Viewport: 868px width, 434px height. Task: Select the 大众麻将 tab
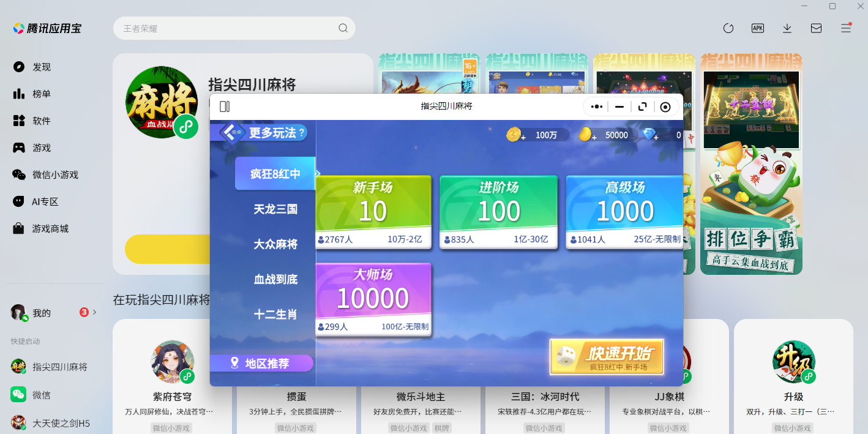[x=275, y=244]
